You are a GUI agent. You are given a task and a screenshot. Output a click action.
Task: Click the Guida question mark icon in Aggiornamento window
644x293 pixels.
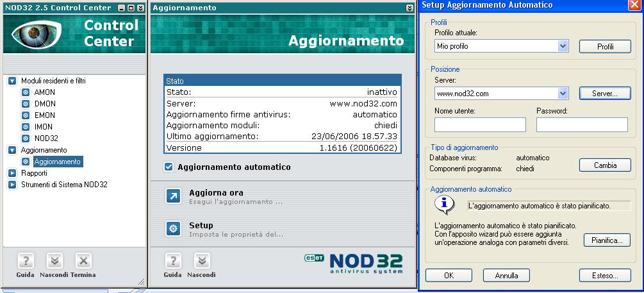click(x=173, y=260)
